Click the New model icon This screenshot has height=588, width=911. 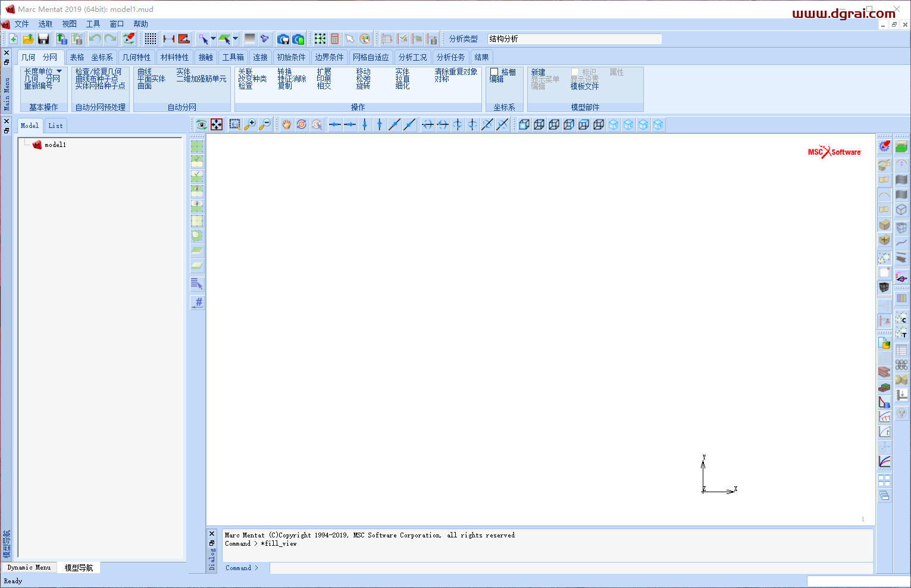[x=13, y=39]
